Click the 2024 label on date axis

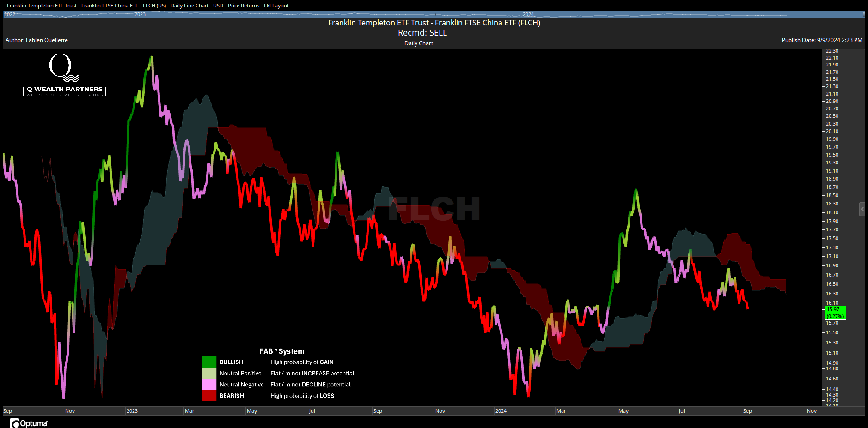pyautogui.click(x=501, y=411)
